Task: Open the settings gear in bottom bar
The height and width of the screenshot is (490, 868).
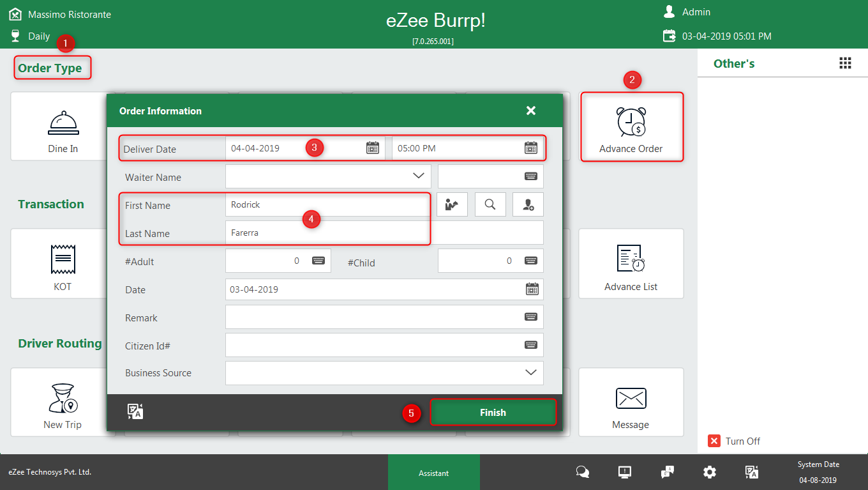Action: (x=710, y=472)
